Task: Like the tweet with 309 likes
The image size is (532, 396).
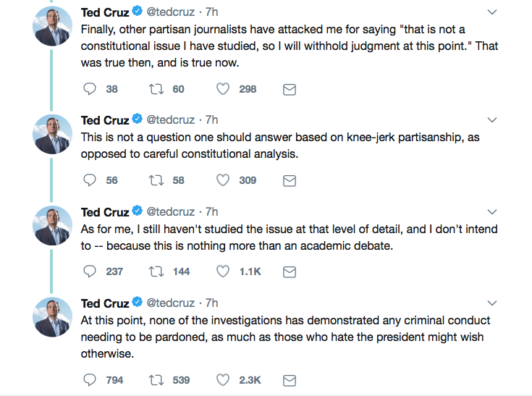Action: tap(223, 180)
